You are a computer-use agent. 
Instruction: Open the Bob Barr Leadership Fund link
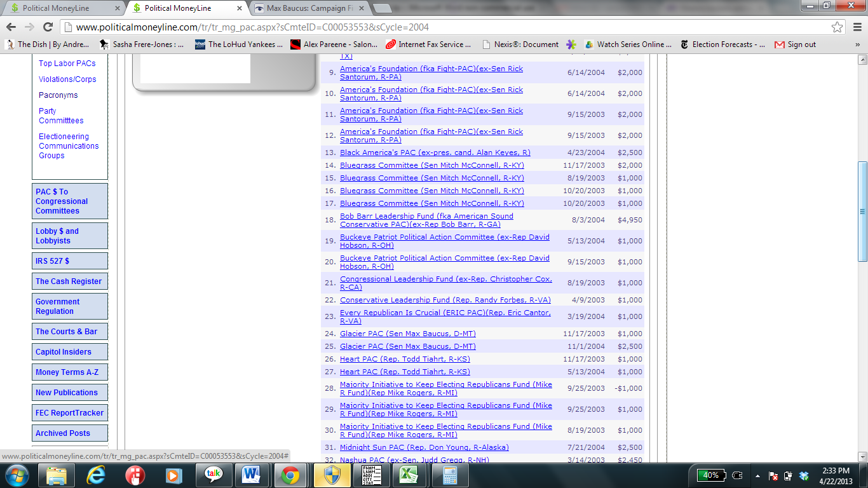coord(426,220)
